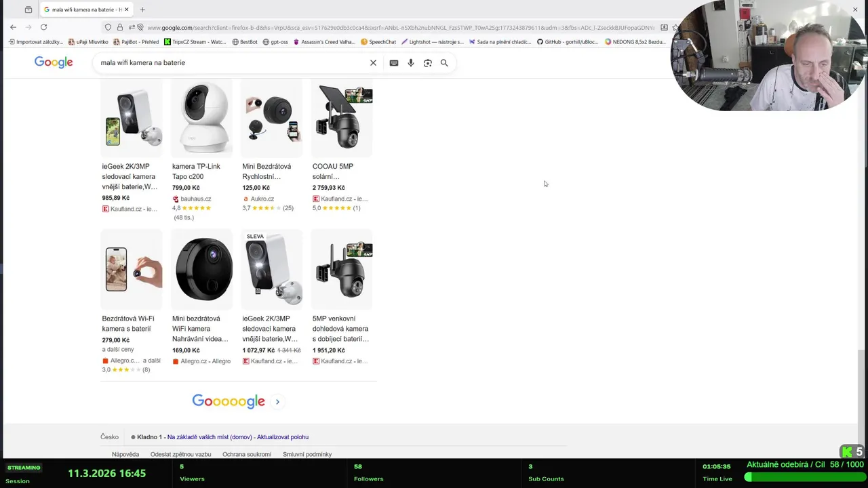
Task: Click the 125,00 Kč price
Action: click(x=256, y=188)
